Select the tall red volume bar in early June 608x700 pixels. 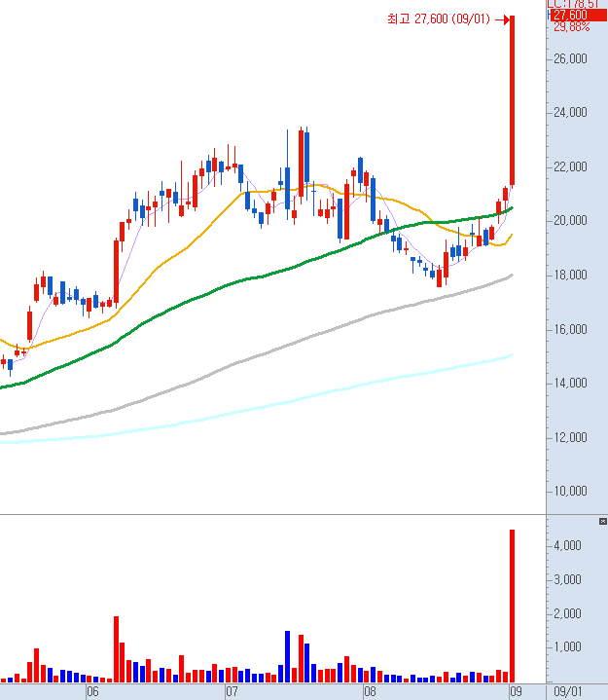(x=116, y=649)
